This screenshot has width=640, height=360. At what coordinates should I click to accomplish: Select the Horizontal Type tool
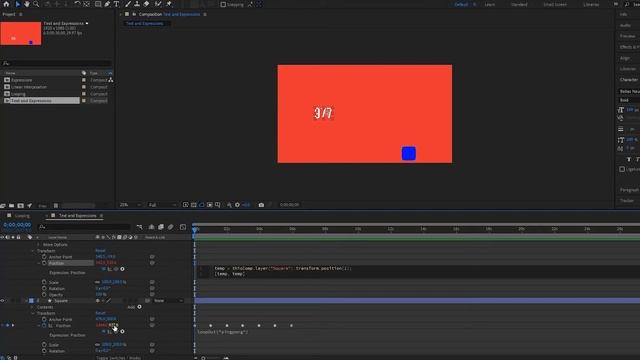tap(116, 4)
